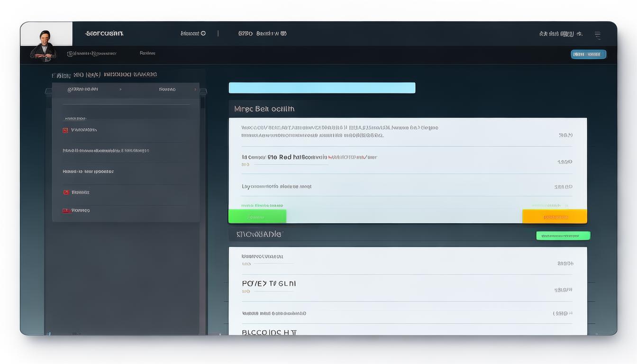Click the red icon beside the last sidebar item
Viewport: 637px width, 364px height.
point(65,210)
